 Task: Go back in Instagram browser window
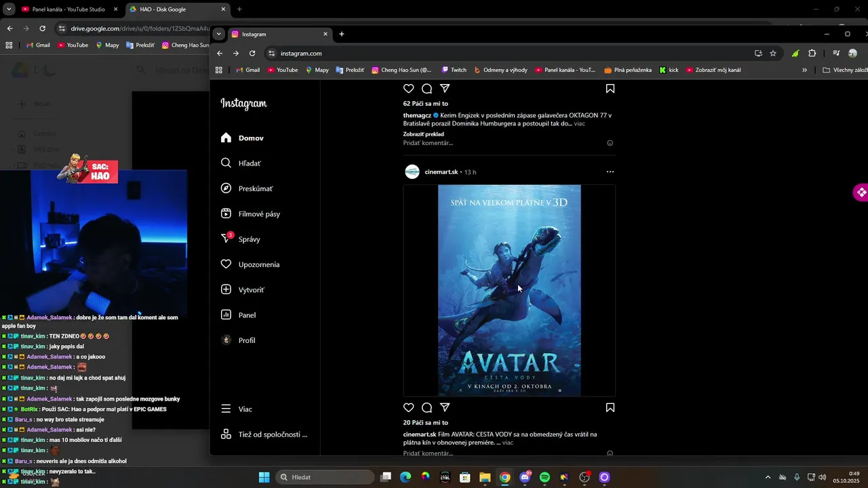(220, 54)
